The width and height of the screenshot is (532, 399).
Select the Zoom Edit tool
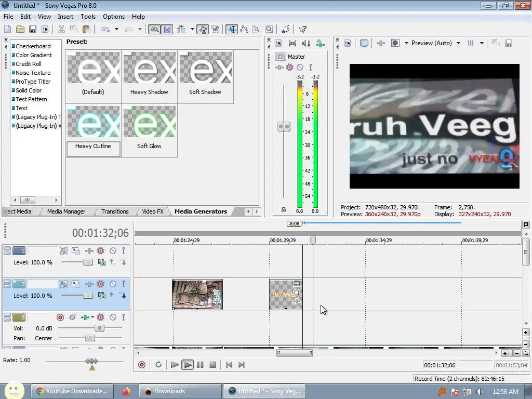[269, 29]
